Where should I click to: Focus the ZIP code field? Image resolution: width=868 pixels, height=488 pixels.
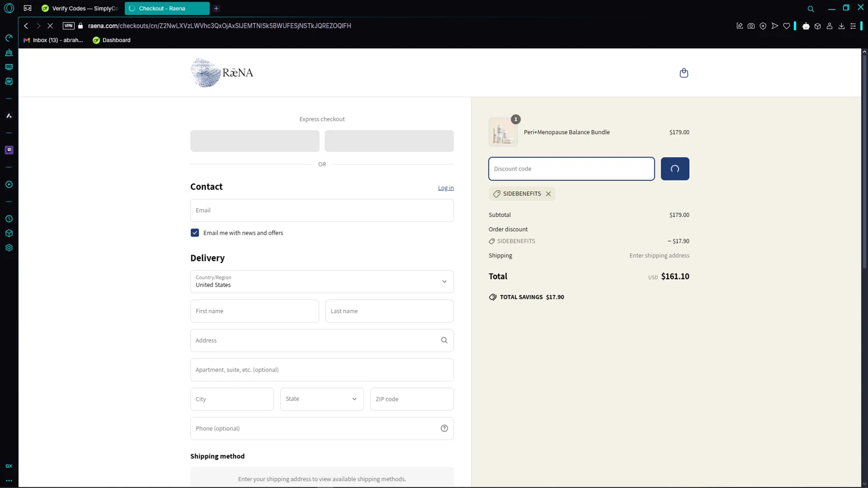coord(412,399)
